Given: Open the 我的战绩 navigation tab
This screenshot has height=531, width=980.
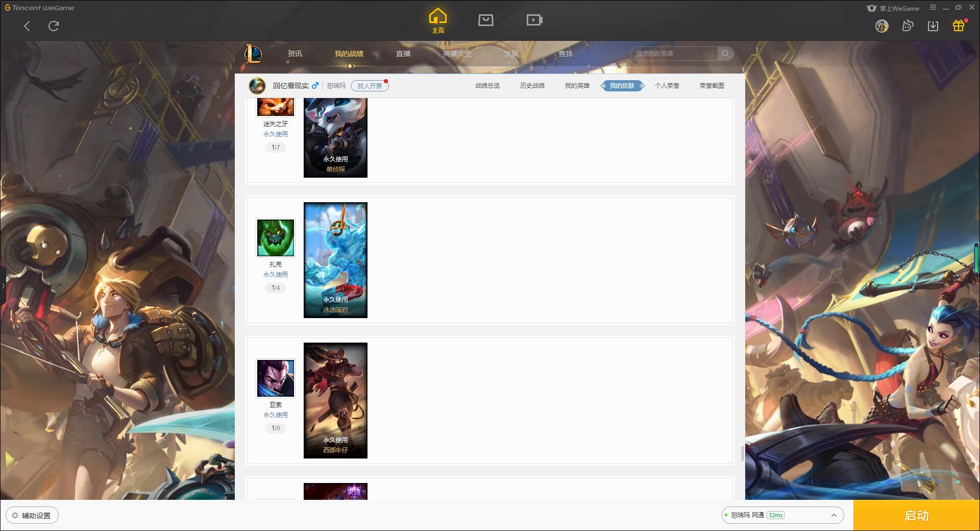Looking at the screenshot, I should pos(349,54).
